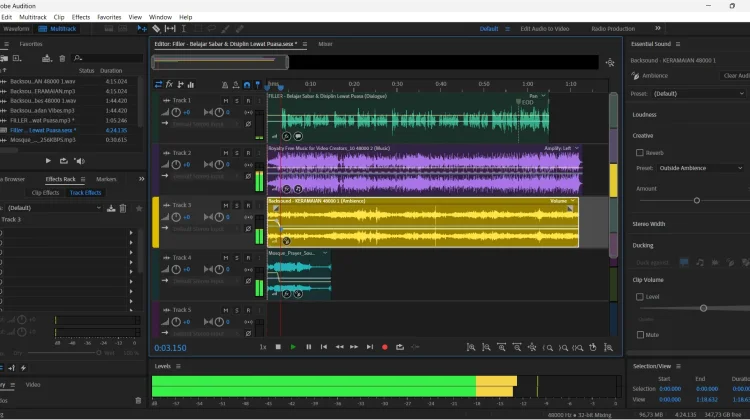Image resolution: width=750 pixels, height=420 pixels.
Task: Enable the Reverb checkbox
Action: [x=640, y=153]
